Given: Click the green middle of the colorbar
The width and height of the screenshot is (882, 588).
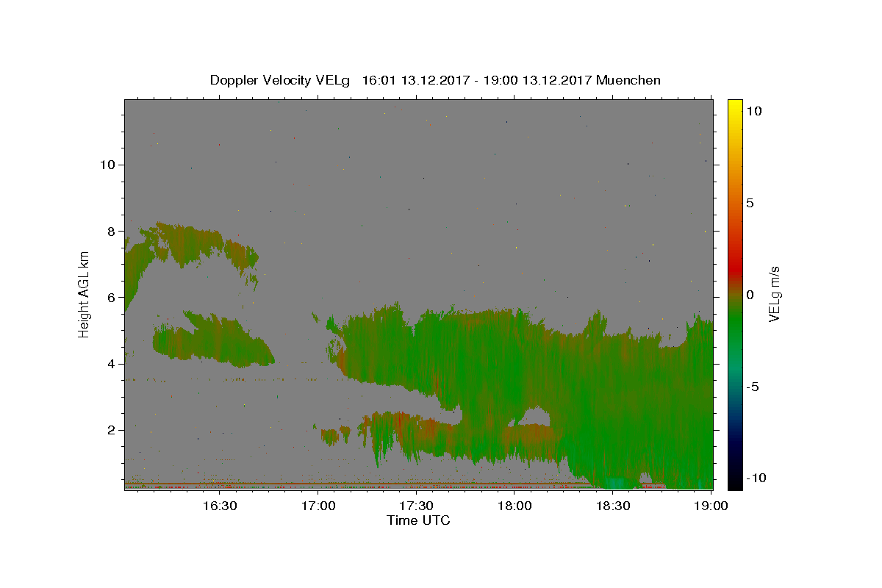Looking at the screenshot, I should click(x=735, y=309).
